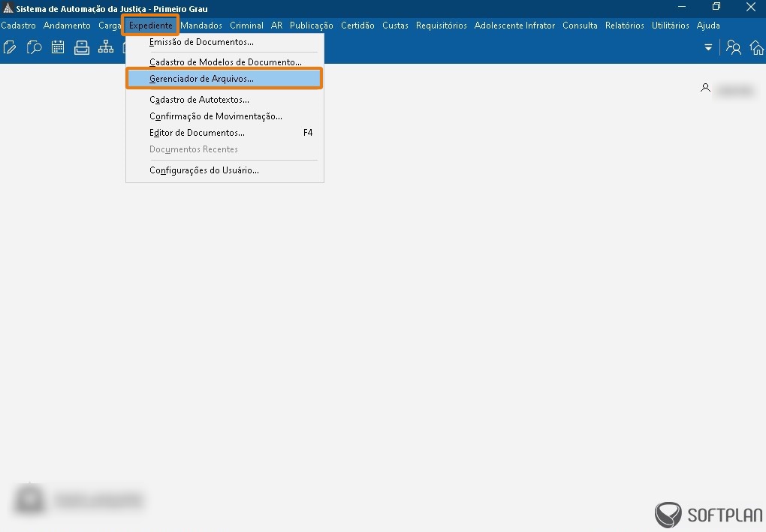Click the hierarchy tree toolbar icon
The height and width of the screenshot is (532, 766).
coord(106,47)
